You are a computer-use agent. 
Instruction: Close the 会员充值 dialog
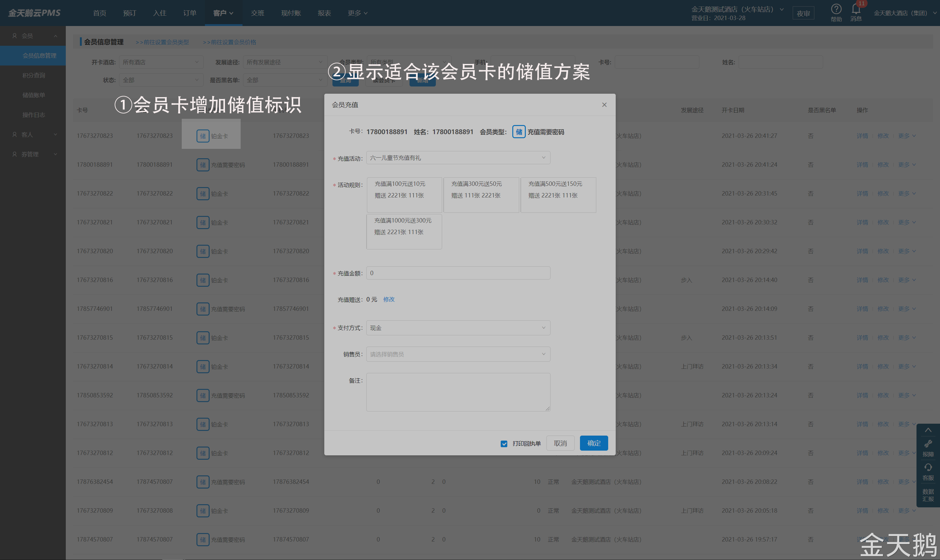click(604, 105)
